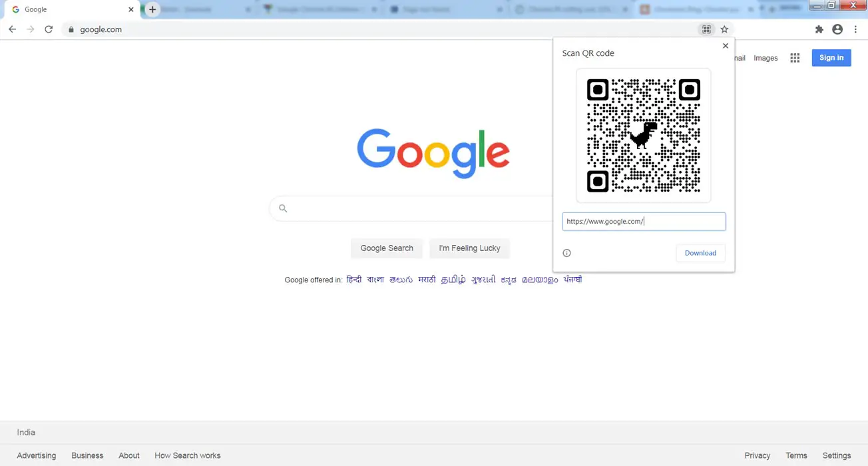Screen dimensions: 868x466
Task: Open the Terms footer link
Action: coord(796,456)
